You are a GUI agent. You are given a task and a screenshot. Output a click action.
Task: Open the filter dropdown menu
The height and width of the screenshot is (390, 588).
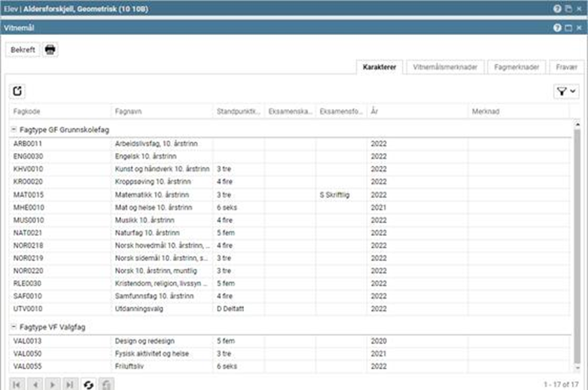pos(566,91)
